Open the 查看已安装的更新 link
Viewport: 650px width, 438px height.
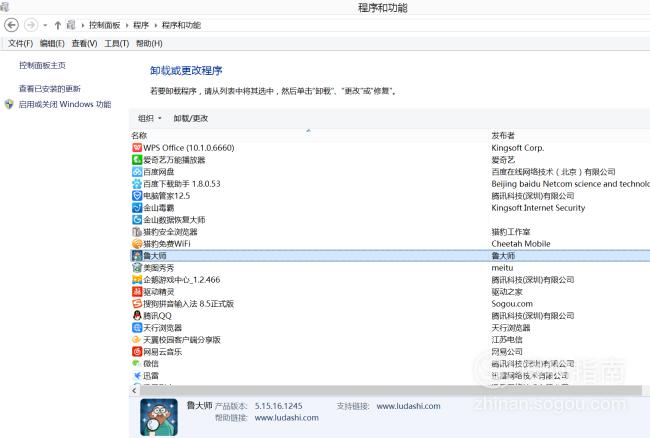(x=50, y=89)
